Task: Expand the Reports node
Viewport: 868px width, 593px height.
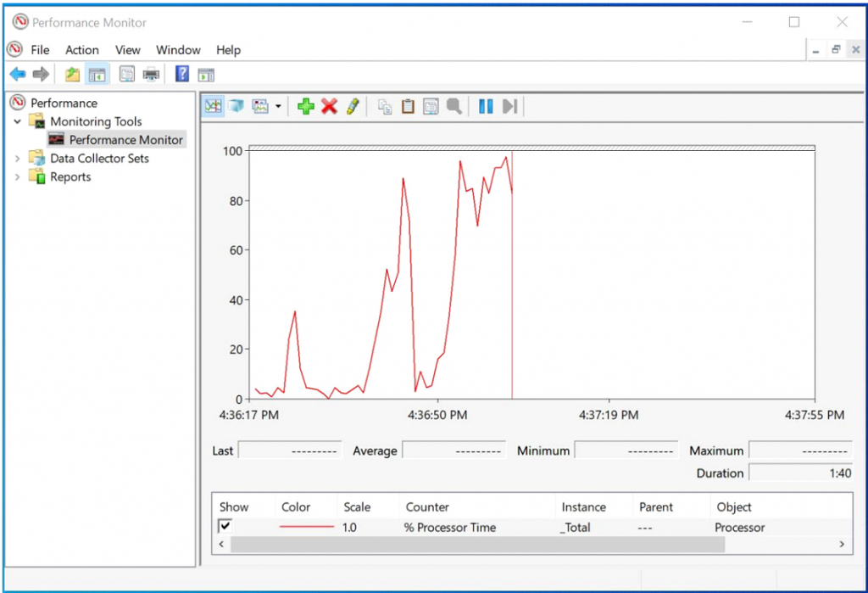Action: [x=18, y=176]
